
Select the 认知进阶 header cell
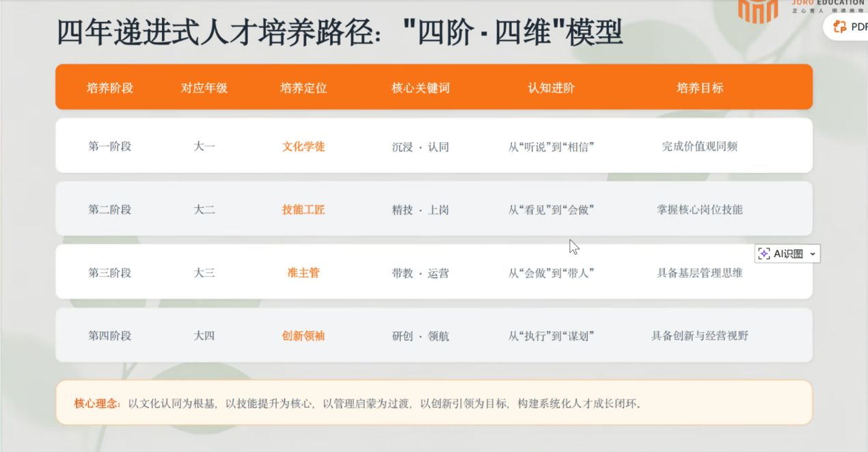551,88
